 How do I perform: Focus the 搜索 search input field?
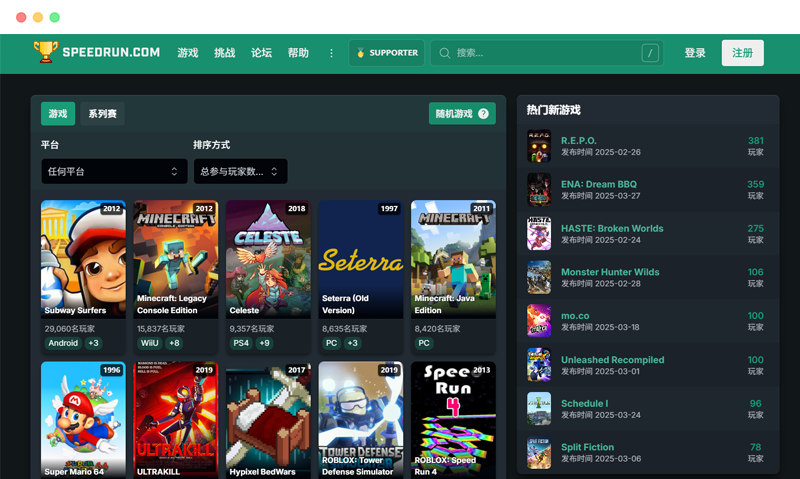pyautogui.click(x=546, y=53)
